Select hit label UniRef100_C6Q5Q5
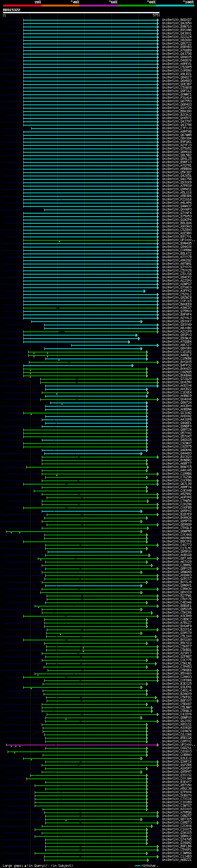The height and width of the screenshot is (868, 197). click(177, 372)
